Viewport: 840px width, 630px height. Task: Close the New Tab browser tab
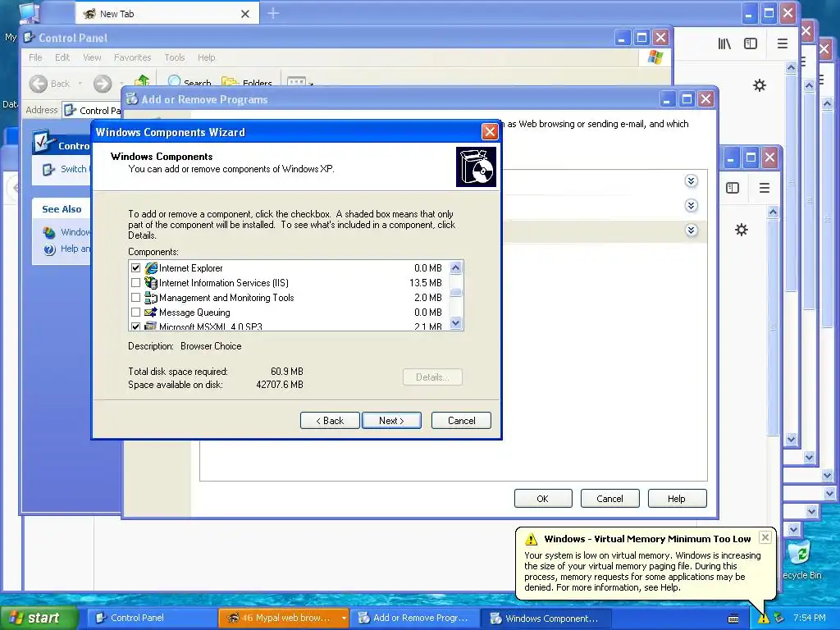pyautogui.click(x=244, y=14)
